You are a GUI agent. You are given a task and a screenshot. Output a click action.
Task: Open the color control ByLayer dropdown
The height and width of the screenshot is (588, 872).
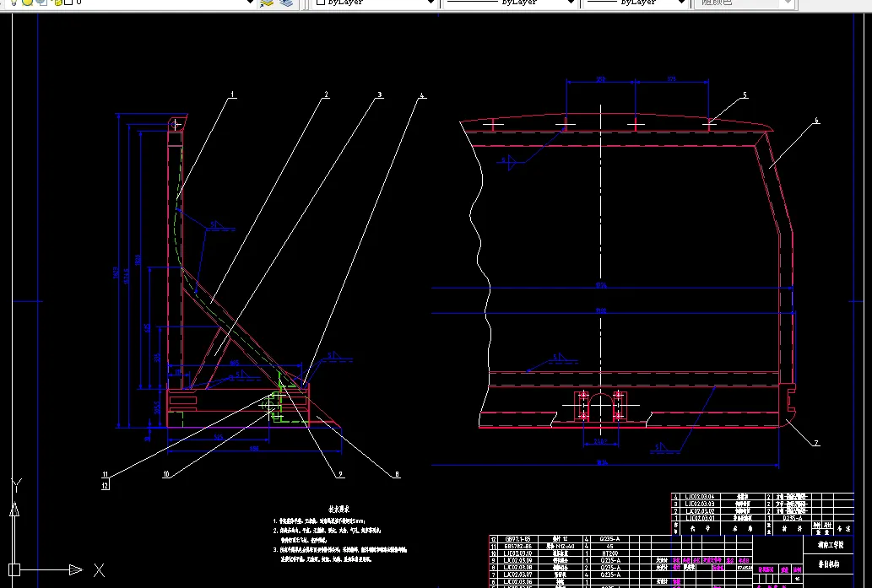[x=374, y=3]
